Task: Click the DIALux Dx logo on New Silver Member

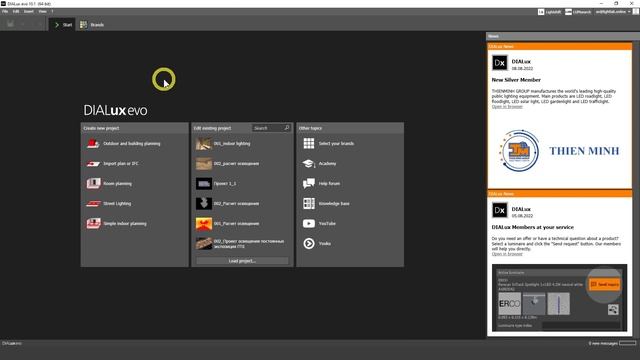Action: (x=500, y=63)
